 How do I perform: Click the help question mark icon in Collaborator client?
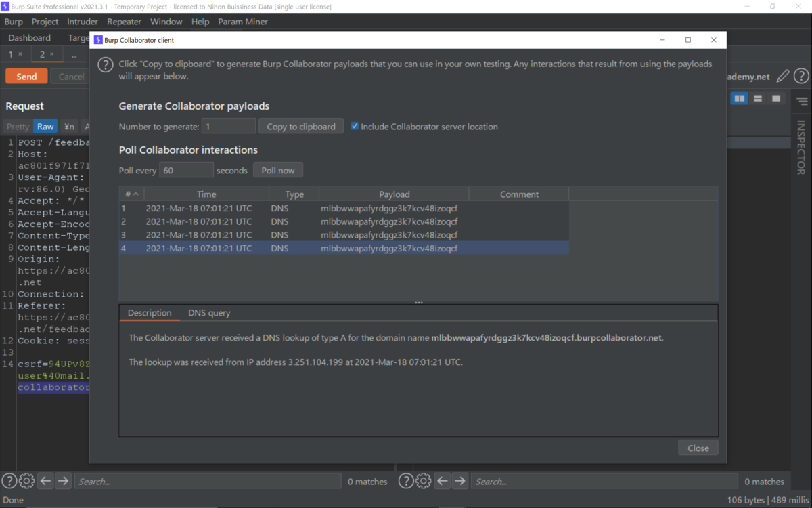(x=105, y=64)
